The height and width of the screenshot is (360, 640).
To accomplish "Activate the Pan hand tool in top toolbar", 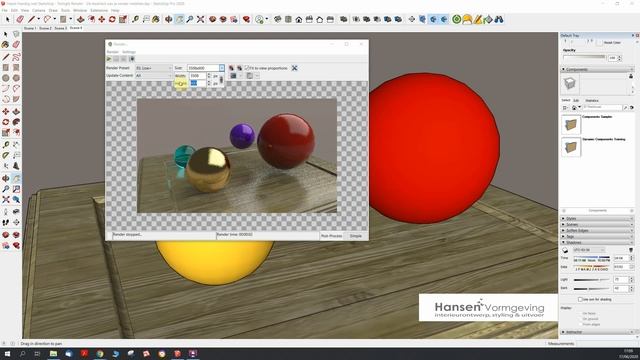I will point(179,19).
